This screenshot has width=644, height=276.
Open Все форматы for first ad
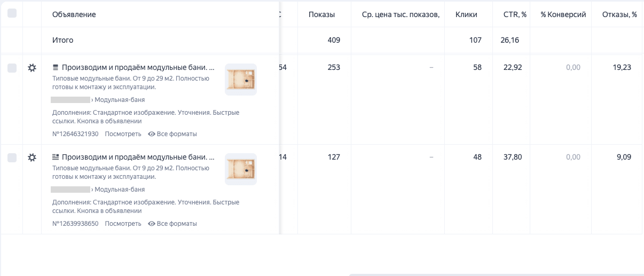pos(177,134)
